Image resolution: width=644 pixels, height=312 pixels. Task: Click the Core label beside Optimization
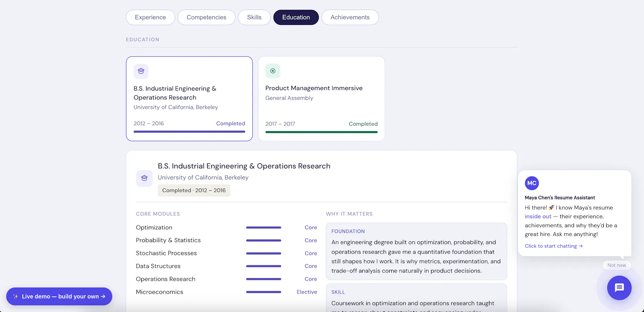[311, 227]
